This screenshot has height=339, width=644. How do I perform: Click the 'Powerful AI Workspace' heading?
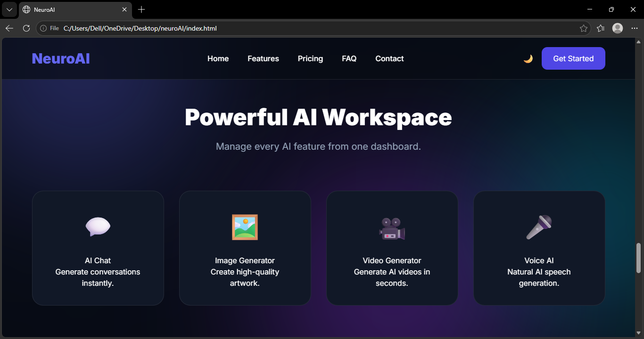[318, 117]
